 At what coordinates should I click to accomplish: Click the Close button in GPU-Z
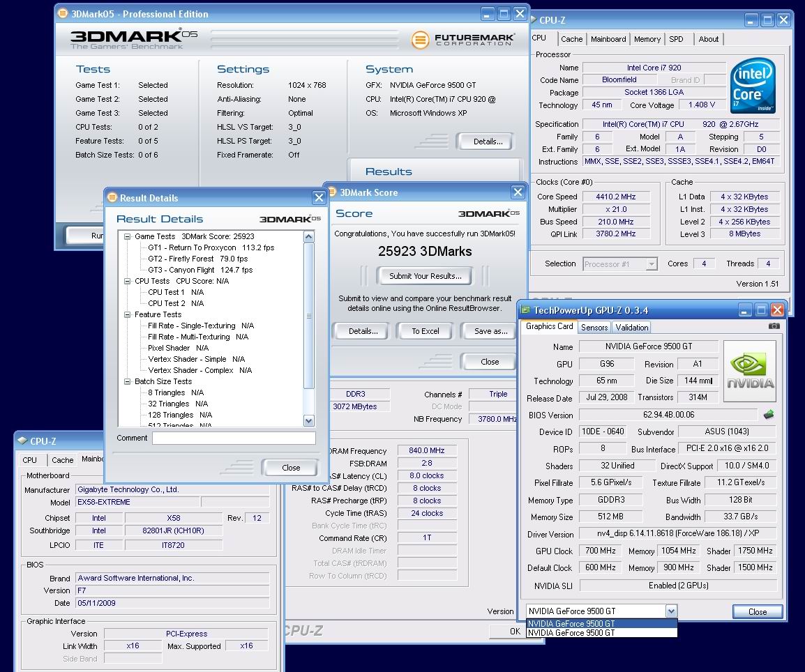click(x=758, y=611)
